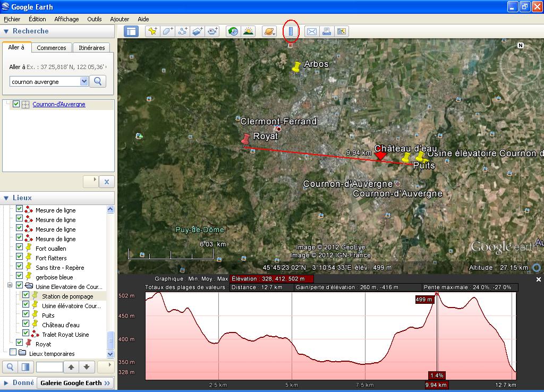Image resolution: width=544 pixels, height=392 pixels.
Task: Click small arrow button right of down arrow
Action: click(x=106, y=367)
